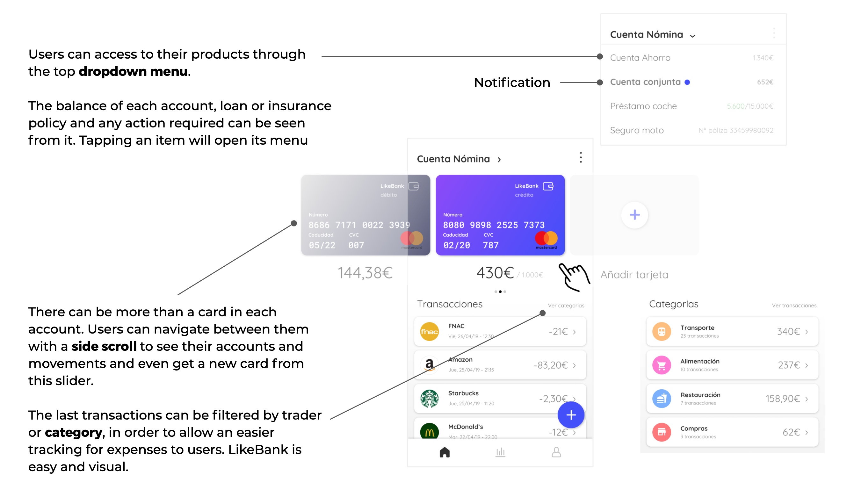This screenshot has height=504, width=854.
Task: Select the Alimentación shopping cart icon
Action: (662, 365)
